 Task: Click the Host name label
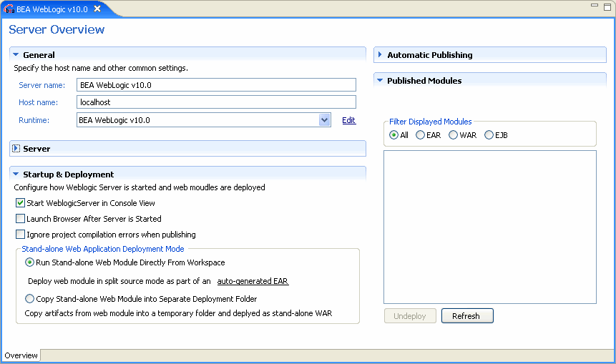[x=38, y=102]
